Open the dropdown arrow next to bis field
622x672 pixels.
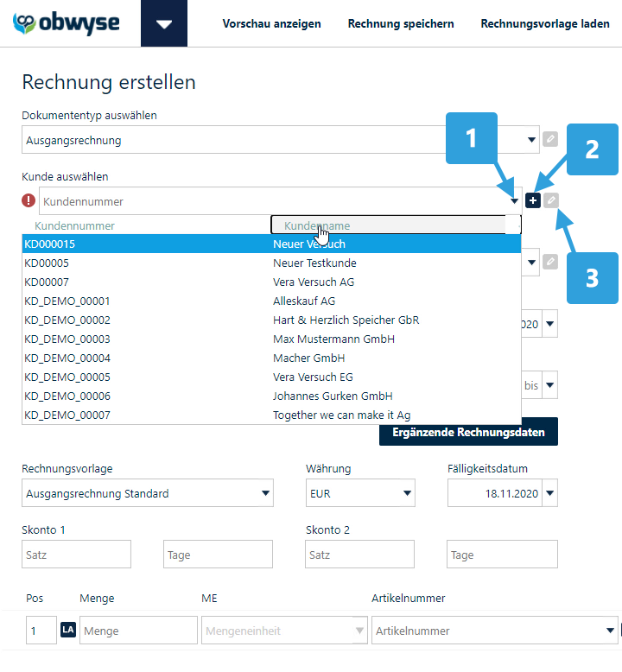pos(550,385)
